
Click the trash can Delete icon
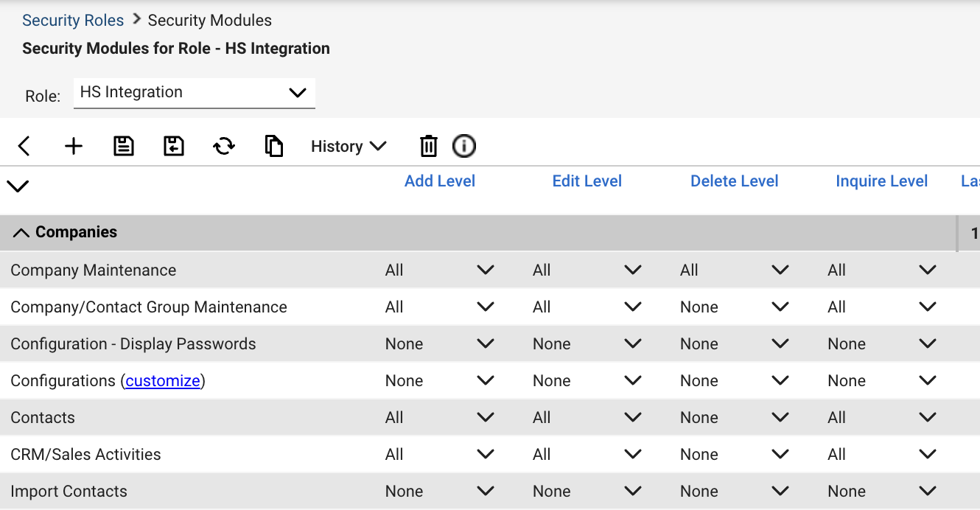(428, 146)
